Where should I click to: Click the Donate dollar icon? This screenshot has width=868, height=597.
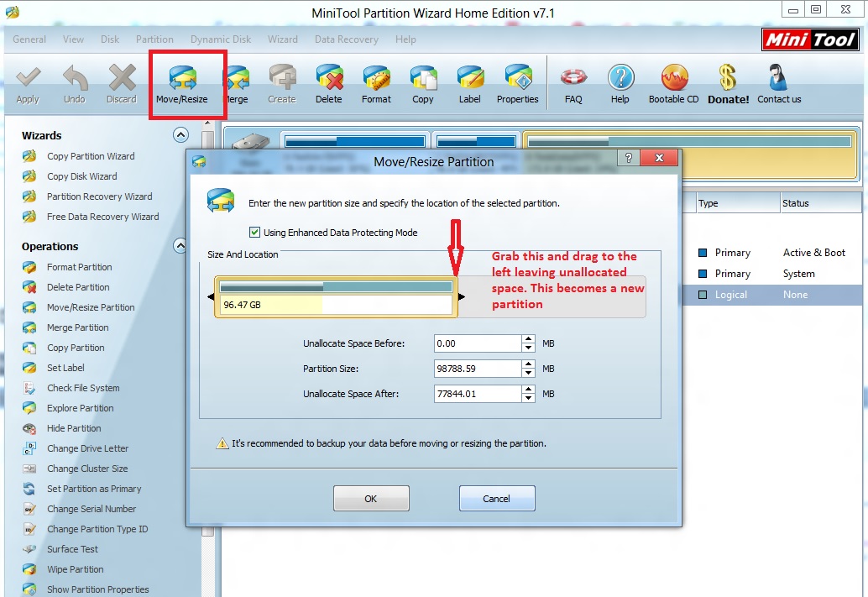(728, 77)
